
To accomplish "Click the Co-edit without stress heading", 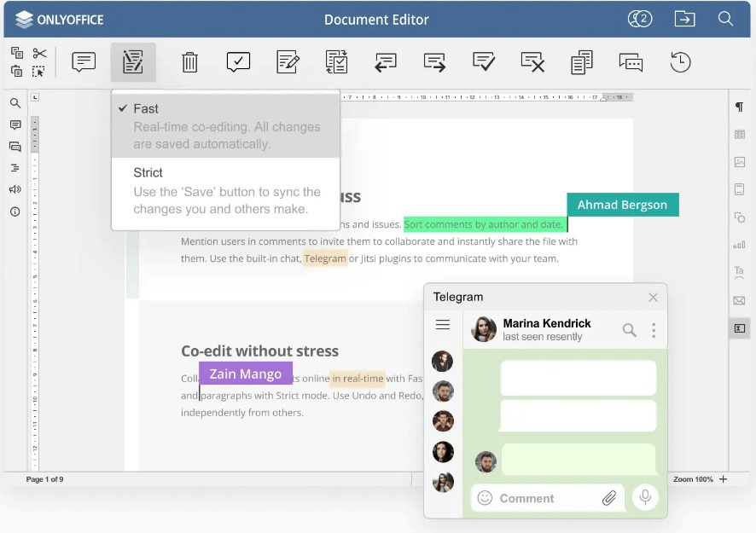I will pos(260,351).
